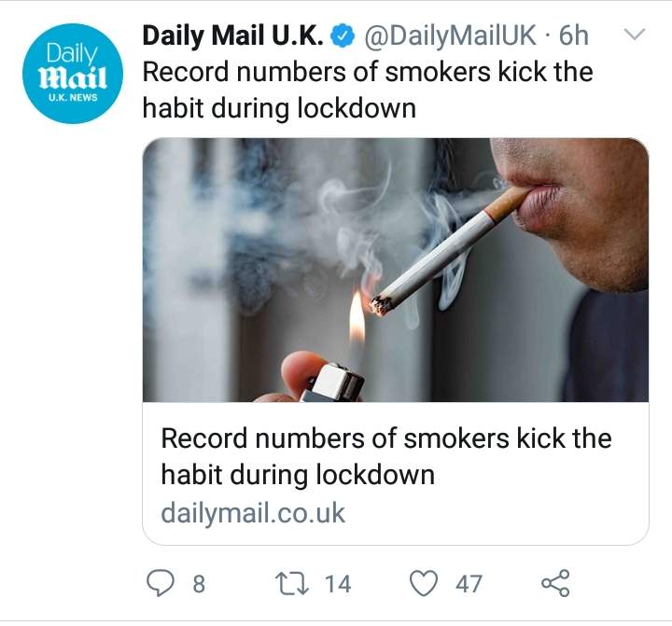Expand the tweet options chevron

click(x=635, y=34)
